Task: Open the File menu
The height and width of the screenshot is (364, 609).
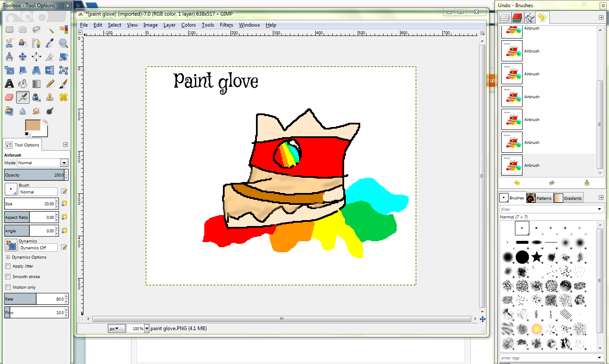Action: [x=84, y=25]
